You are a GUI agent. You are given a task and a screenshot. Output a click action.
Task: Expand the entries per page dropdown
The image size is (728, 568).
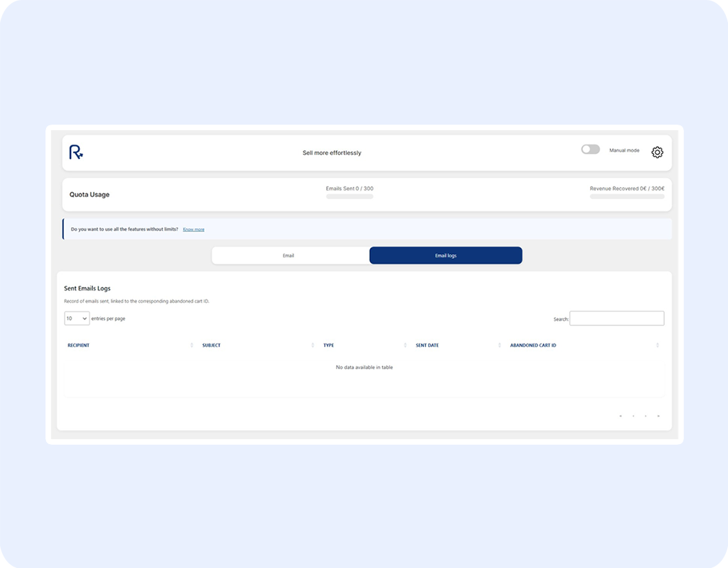tap(76, 318)
